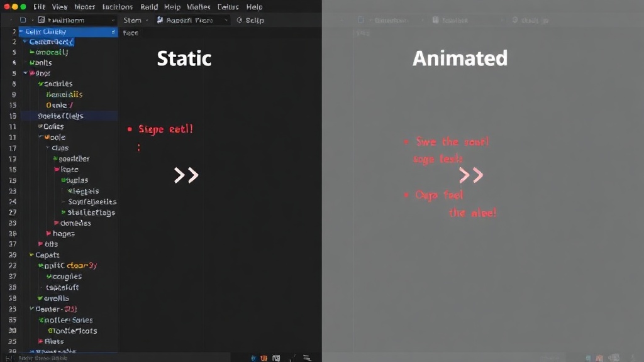Open the Stem dropdown in the toolbar
The image size is (644, 362).
pyautogui.click(x=136, y=20)
